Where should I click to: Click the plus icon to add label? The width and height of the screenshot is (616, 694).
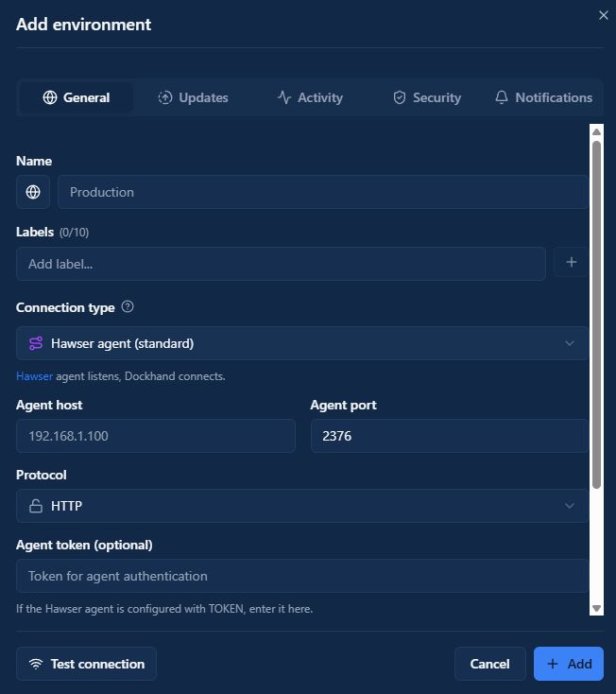coord(571,263)
